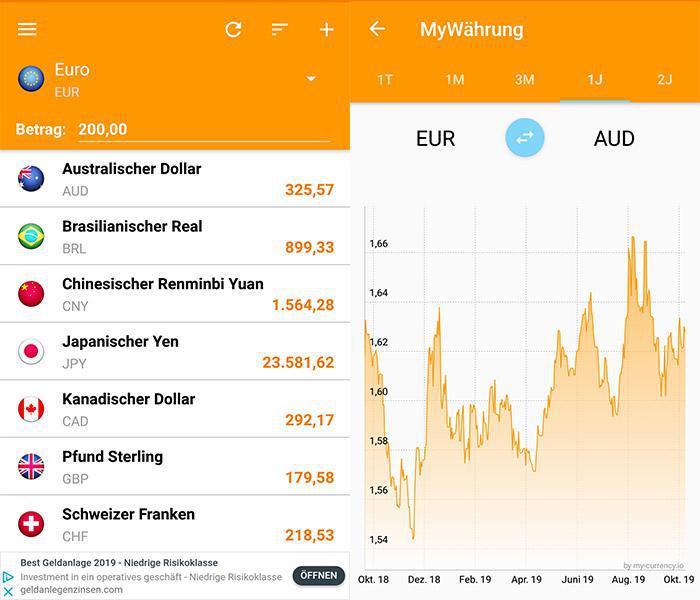Visit the geldanlegenzinsen.com link
Screen dimensions: 700x600
coord(71,590)
